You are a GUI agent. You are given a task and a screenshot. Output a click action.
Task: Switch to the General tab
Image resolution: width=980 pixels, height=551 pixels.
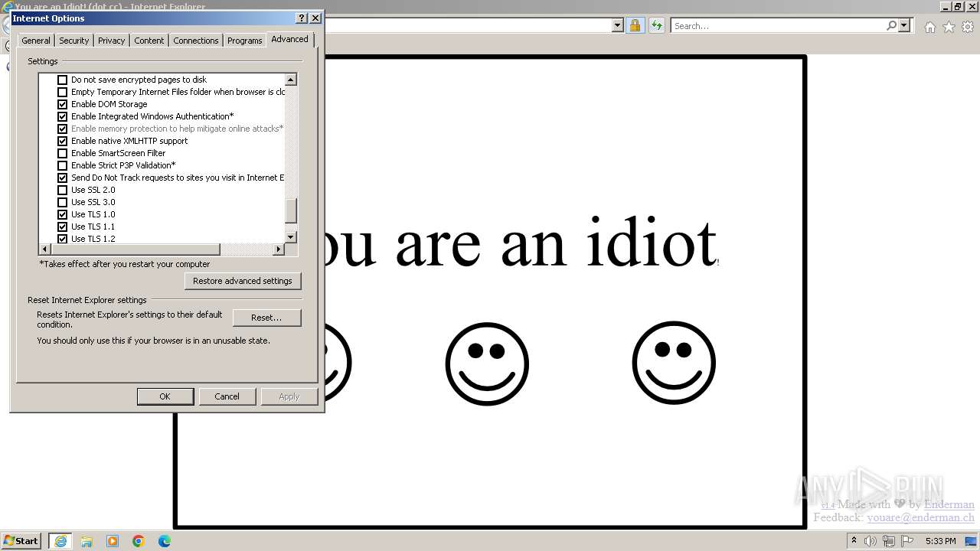click(36, 41)
